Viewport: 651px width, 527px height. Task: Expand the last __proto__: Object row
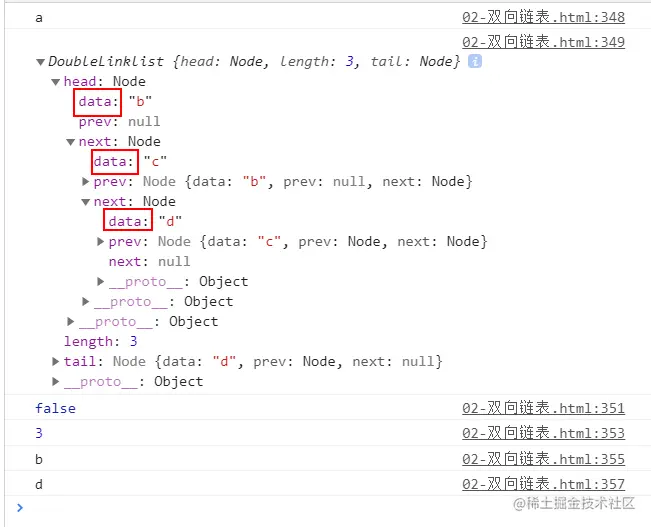tap(56, 381)
